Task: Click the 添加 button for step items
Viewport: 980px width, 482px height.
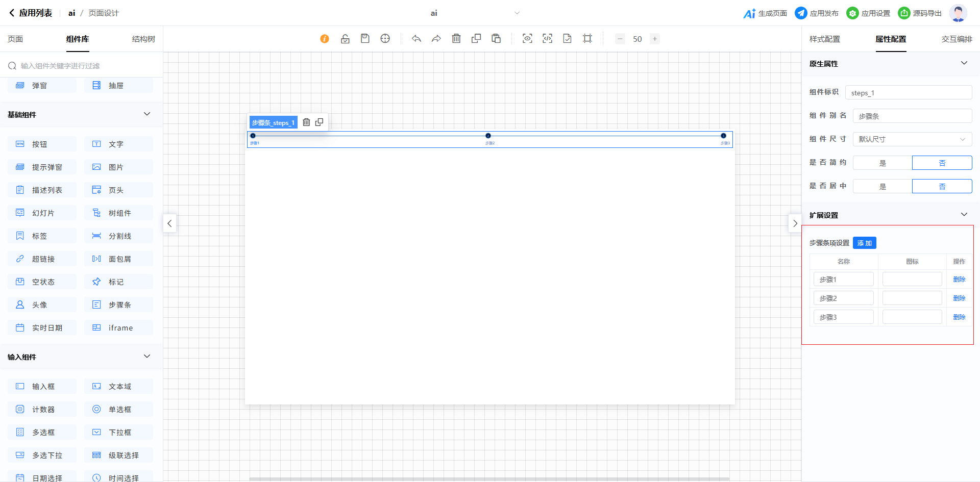Action: click(864, 243)
